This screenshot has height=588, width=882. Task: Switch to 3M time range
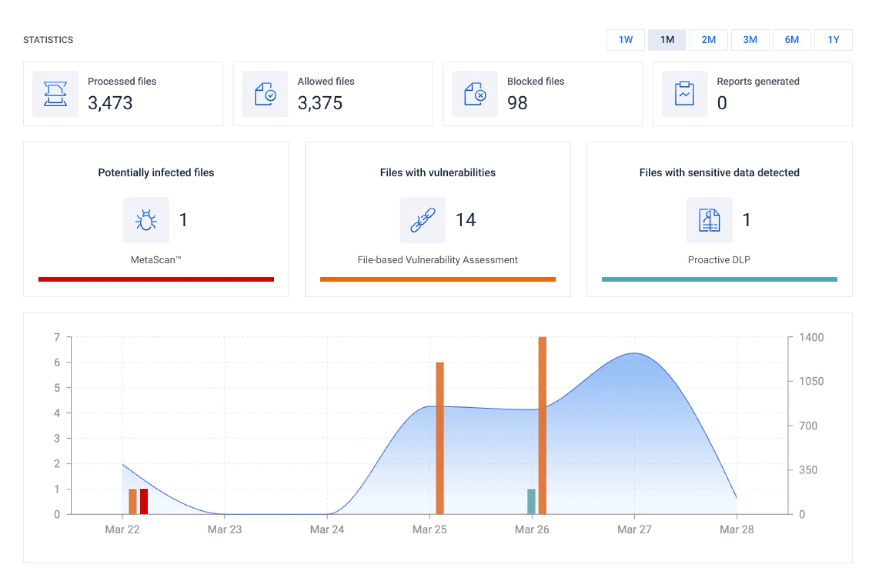click(750, 40)
